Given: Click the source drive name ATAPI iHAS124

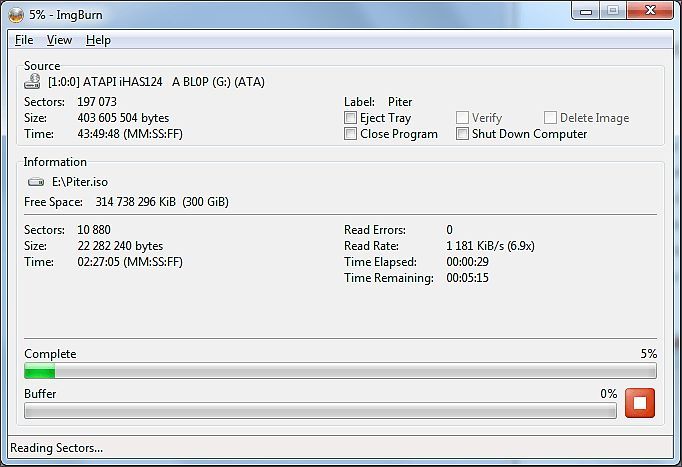Looking at the screenshot, I should pos(123,82).
